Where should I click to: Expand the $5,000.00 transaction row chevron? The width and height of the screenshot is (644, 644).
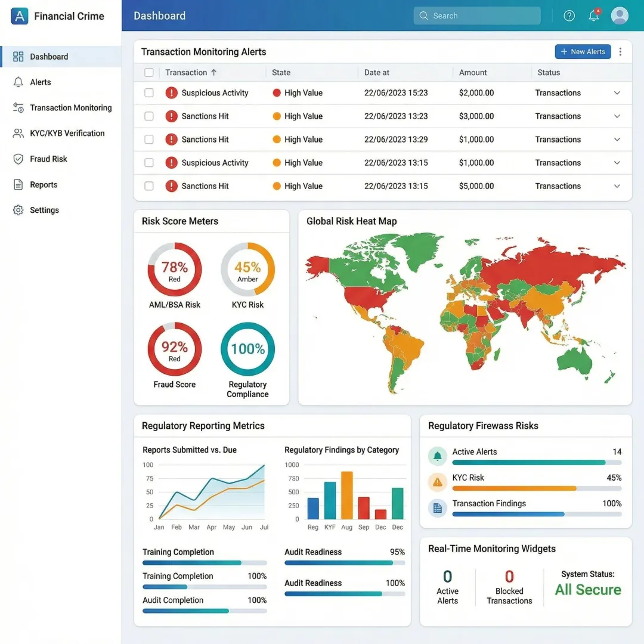[x=617, y=186]
